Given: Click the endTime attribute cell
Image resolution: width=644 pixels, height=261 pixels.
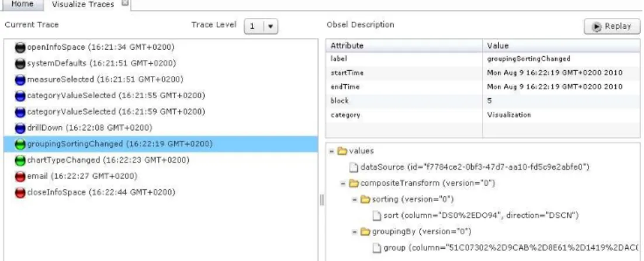Looking at the screenshot, I should click(404, 87).
